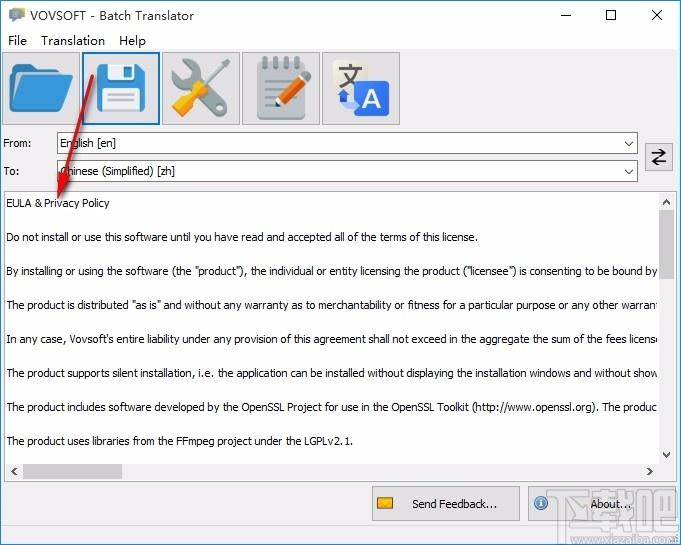Click the horizontal scrollbar thumb

[72, 471]
